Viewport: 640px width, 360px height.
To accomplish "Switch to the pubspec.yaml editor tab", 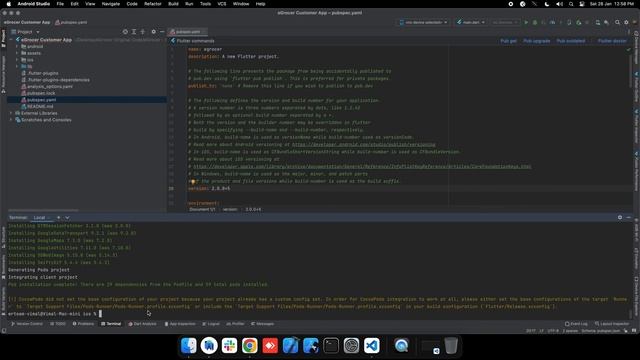I will (188, 31).
